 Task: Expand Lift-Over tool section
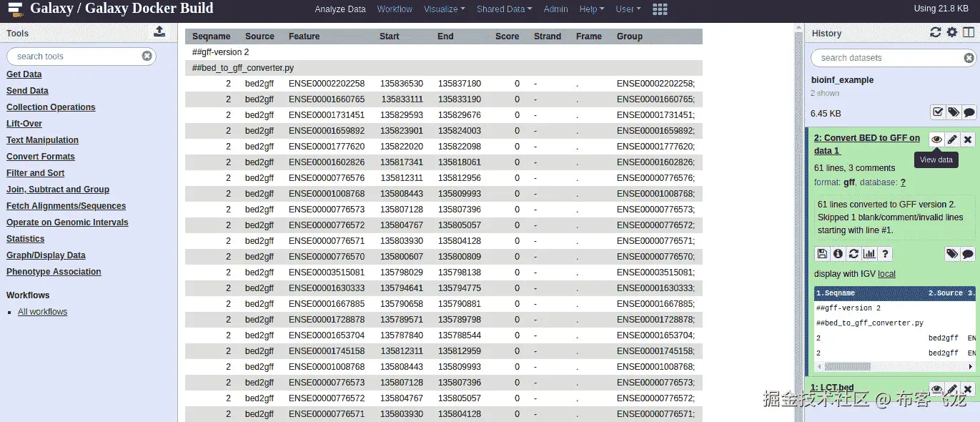24,124
